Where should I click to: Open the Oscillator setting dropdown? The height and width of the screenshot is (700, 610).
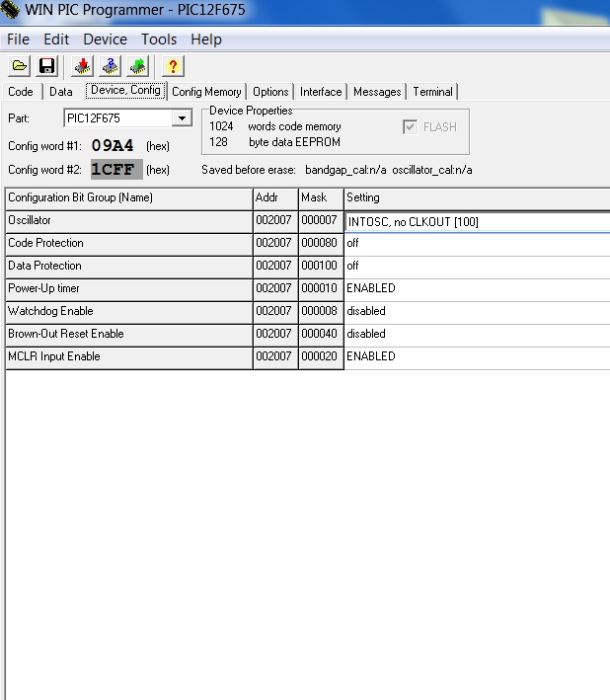[477, 222]
